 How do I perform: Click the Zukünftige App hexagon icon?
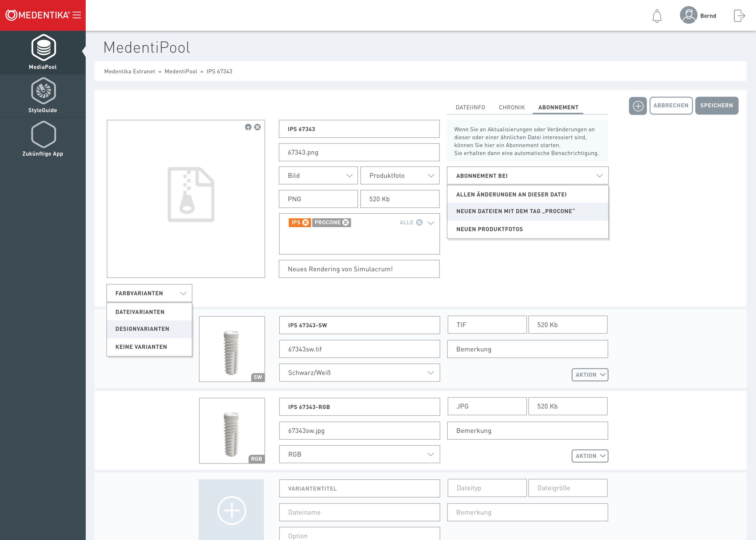43,134
